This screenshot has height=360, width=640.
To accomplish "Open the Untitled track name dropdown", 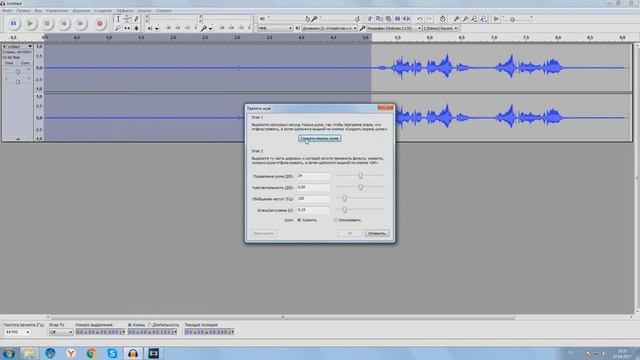I will (30, 47).
